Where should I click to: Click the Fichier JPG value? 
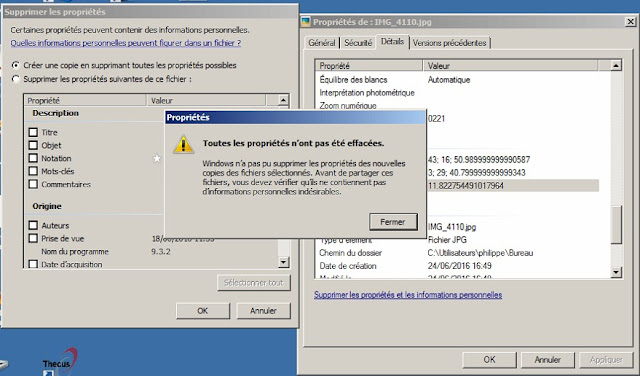(x=447, y=240)
